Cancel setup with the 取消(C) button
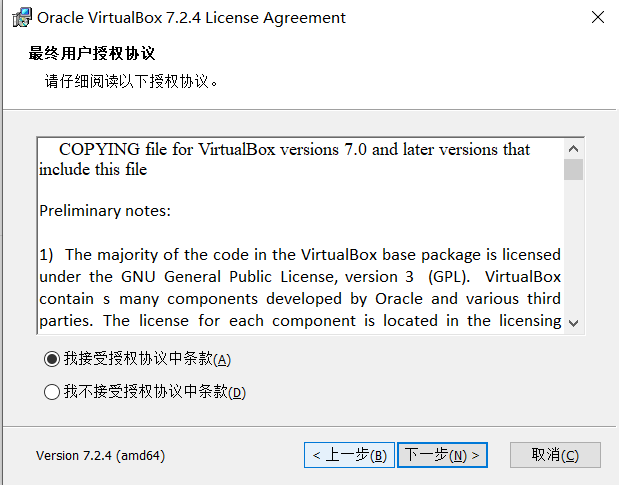The height and width of the screenshot is (485, 619). tap(555, 455)
